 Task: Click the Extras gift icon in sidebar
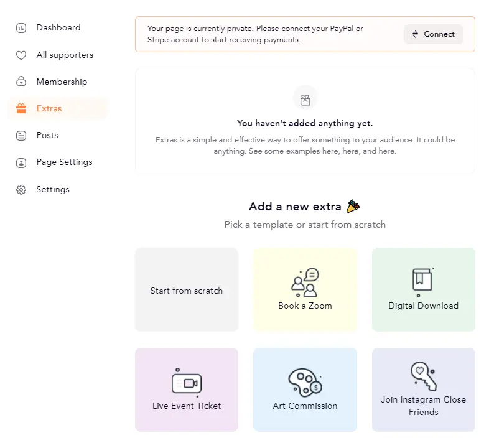21,109
